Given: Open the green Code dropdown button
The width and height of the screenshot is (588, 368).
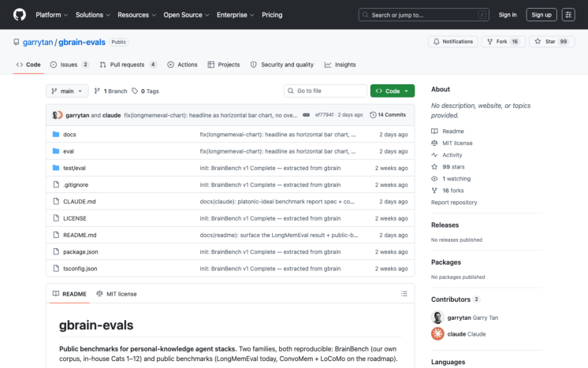Looking at the screenshot, I should [x=393, y=91].
